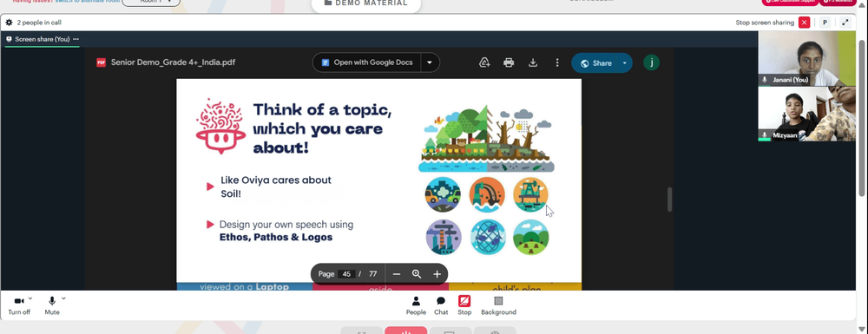The width and height of the screenshot is (868, 334).
Task: Click the blue Share button
Action: click(x=595, y=63)
